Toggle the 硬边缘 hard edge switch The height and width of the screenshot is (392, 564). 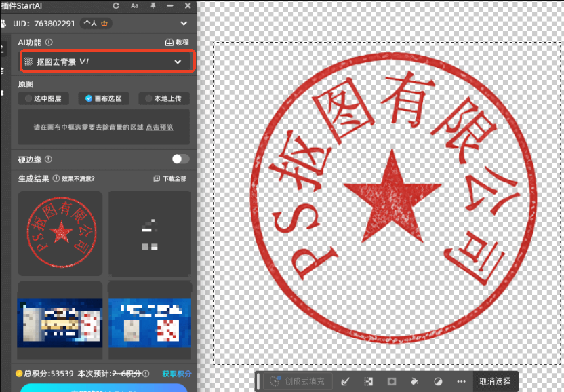[x=180, y=159]
